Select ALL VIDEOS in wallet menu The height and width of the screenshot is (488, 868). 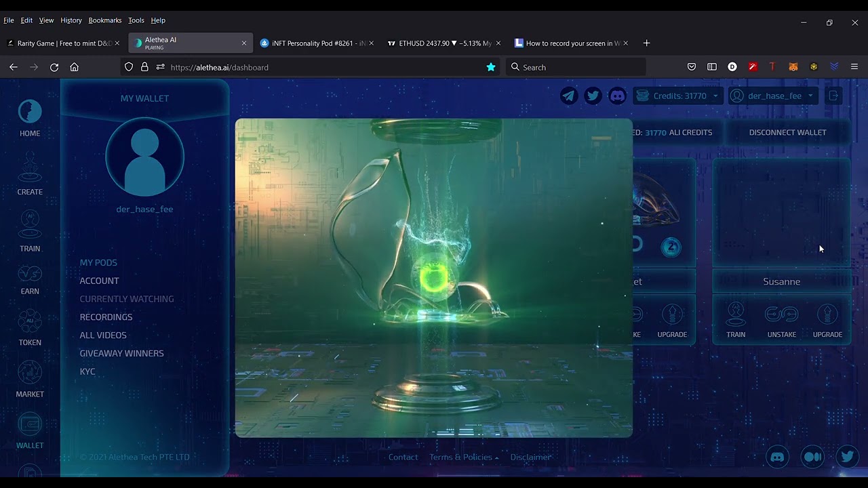click(x=103, y=335)
